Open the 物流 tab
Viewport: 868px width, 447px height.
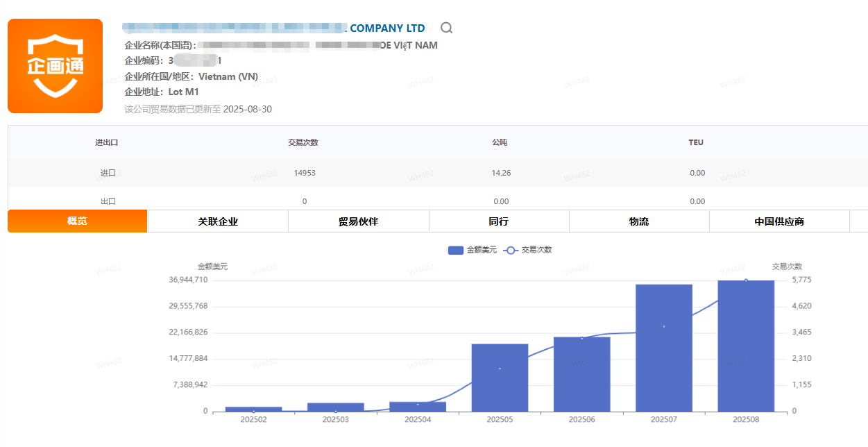click(x=639, y=221)
